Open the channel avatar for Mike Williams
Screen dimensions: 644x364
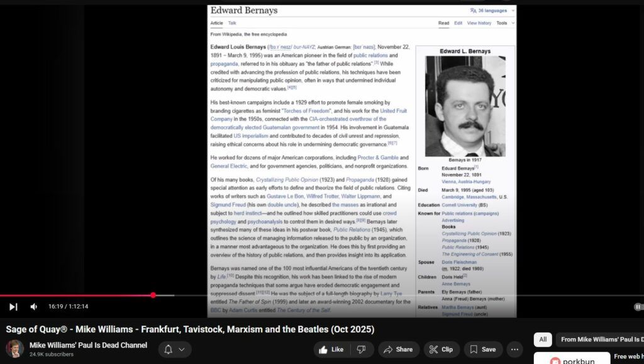[x=15, y=349]
